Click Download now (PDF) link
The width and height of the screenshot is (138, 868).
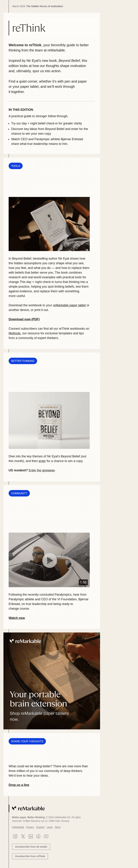[24, 319]
